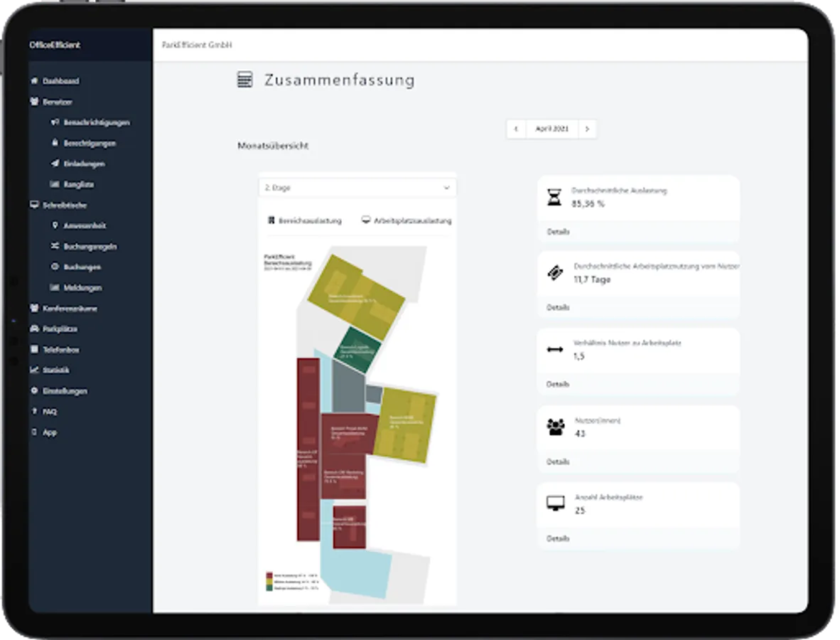This screenshot has height=640, width=840.
Task: Click the ticket icon on Arbeitsplatznutzung card
Action: coord(555,273)
